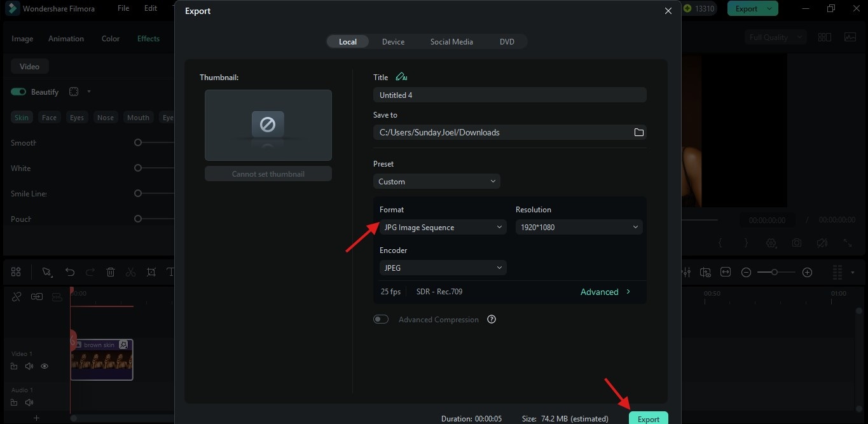This screenshot has height=424, width=868.
Task: Click the Advanced Compression help icon
Action: coord(492,319)
